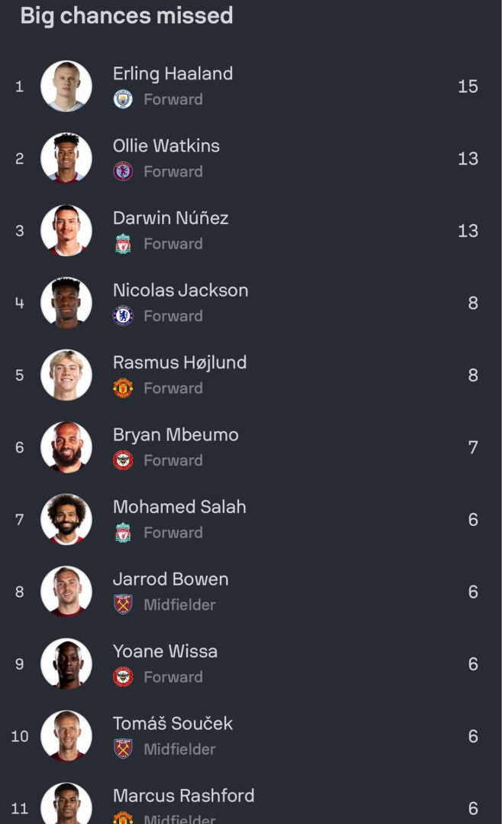Tap Marcus Rashford's name
This screenshot has height=824, width=504.
[x=183, y=796]
